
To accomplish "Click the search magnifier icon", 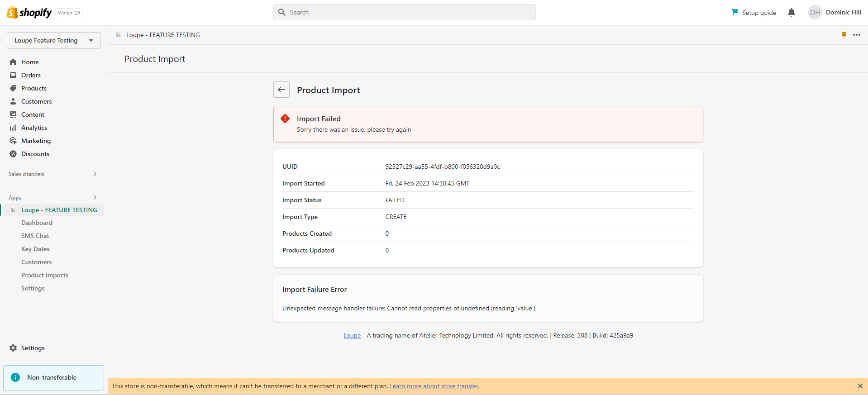I will pyautogui.click(x=282, y=12).
